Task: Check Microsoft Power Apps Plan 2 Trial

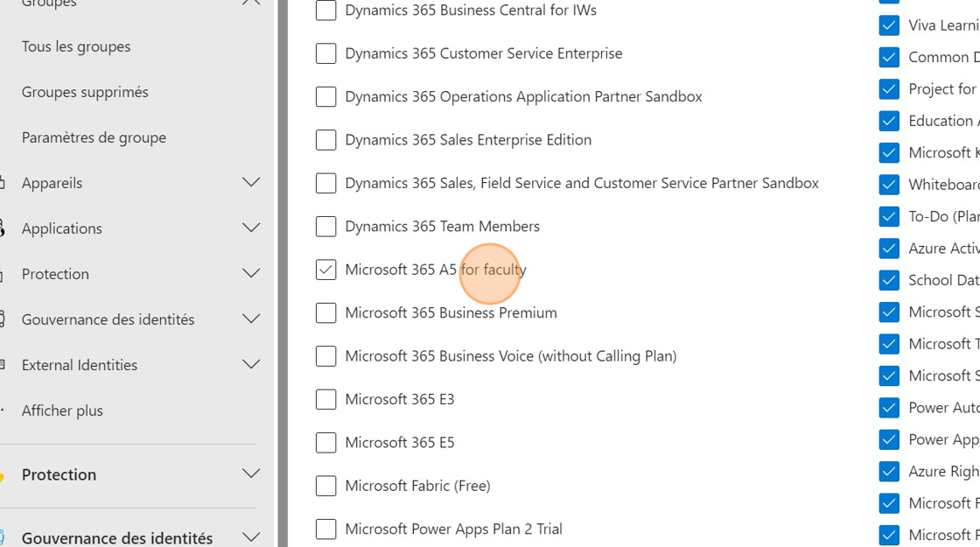Action: 325,529
